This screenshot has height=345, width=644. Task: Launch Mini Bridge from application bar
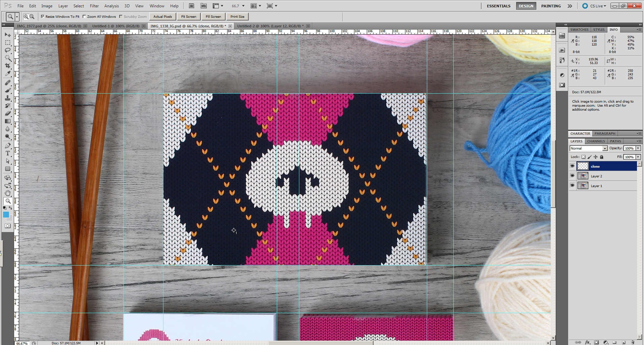[x=204, y=6]
